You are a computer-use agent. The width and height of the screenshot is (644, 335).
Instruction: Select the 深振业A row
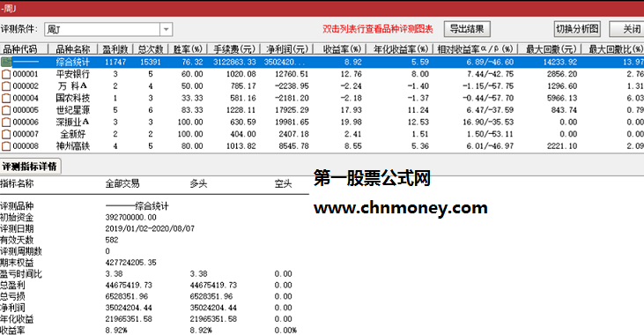point(322,122)
